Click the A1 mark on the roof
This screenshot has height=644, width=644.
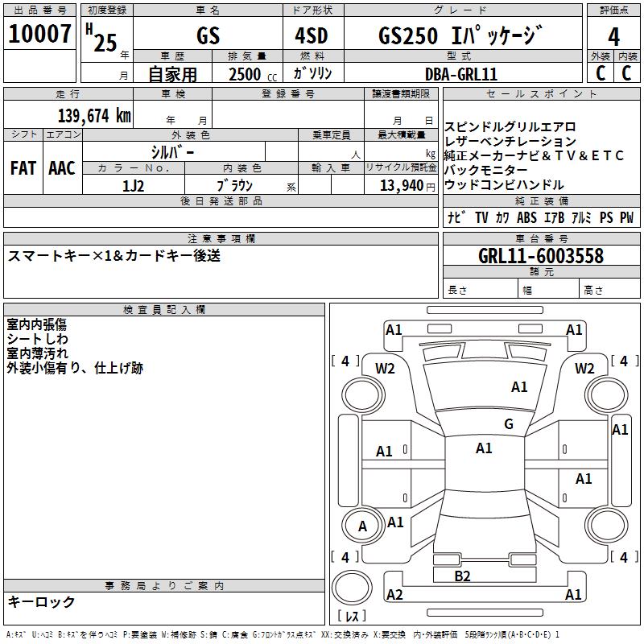click(x=484, y=448)
